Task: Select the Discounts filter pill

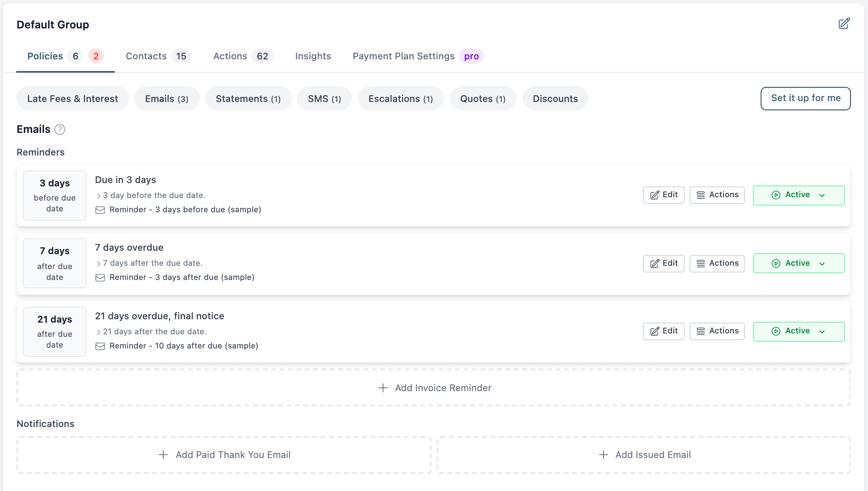Action: point(555,99)
